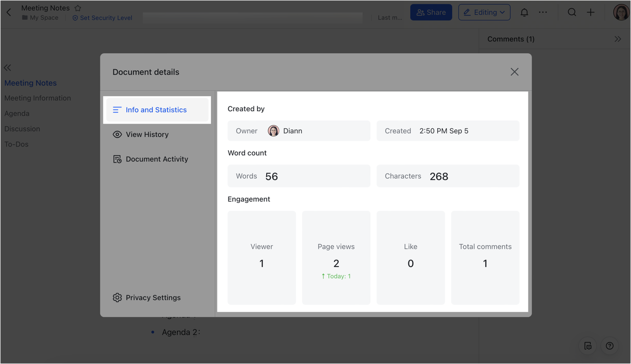Click the document activity icon at bottom right
This screenshot has height=364, width=631.
click(588, 346)
